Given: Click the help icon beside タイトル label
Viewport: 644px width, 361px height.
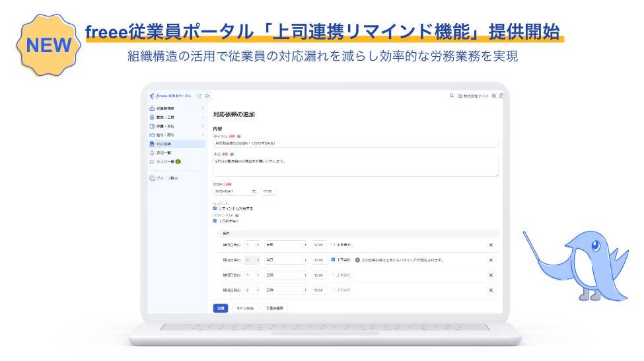Looking at the screenshot, I should coord(239,136).
